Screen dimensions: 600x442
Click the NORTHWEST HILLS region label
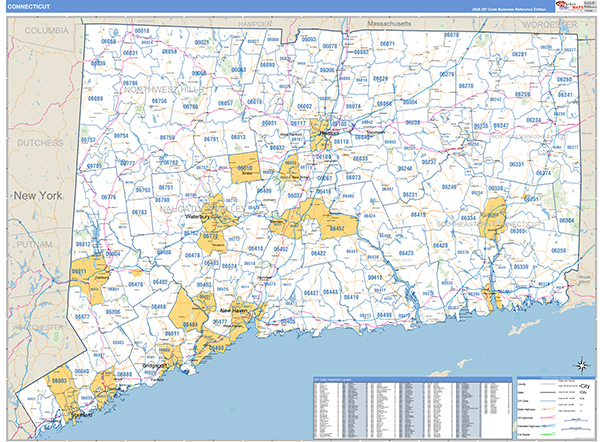pos(164,90)
